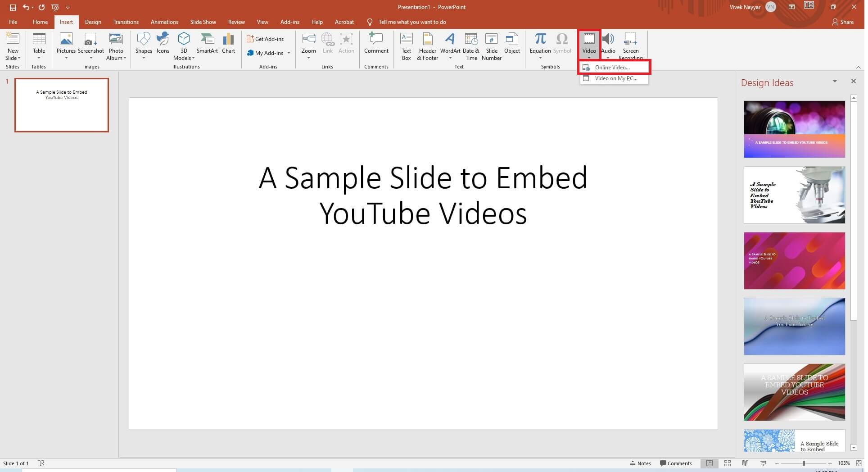Switch to the Transitions tab
The width and height of the screenshot is (868, 472).
126,22
